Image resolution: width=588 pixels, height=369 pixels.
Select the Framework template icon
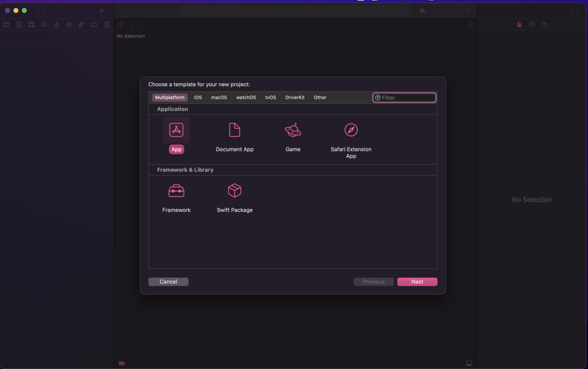pos(176,191)
